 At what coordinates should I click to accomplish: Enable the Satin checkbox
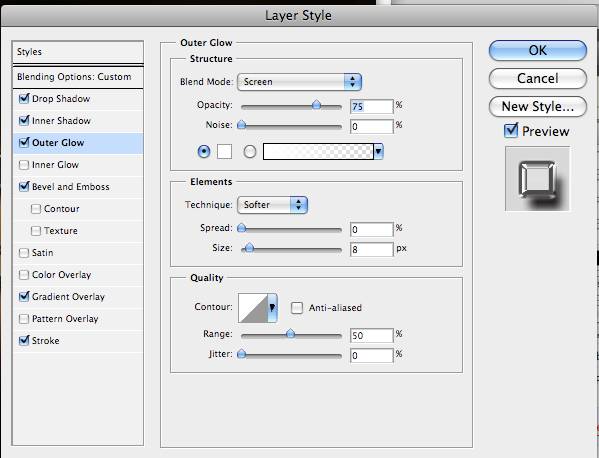24,252
